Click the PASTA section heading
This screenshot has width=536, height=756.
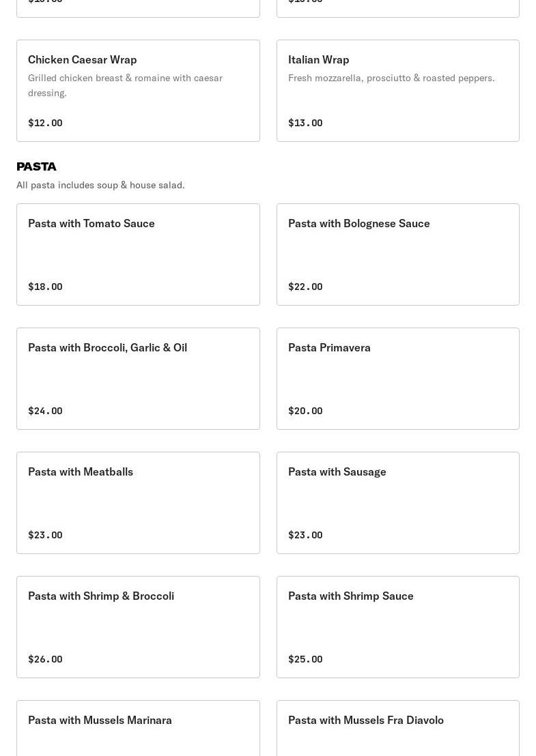coord(36,166)
